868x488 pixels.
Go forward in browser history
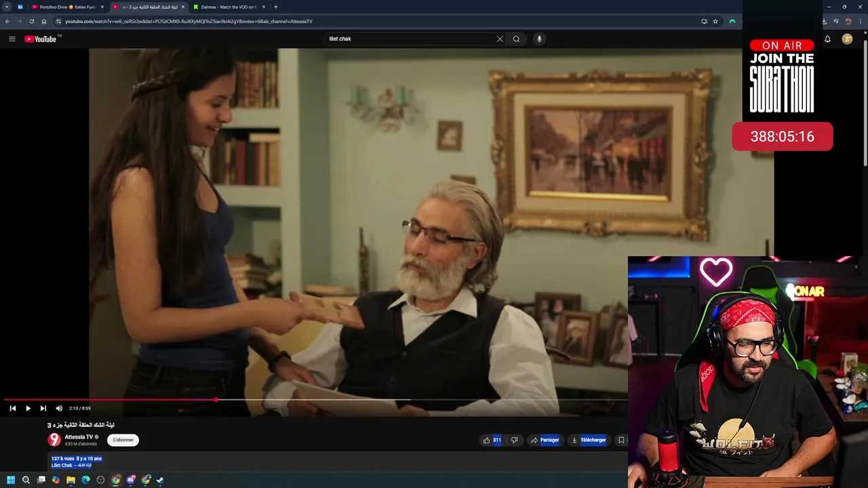[x=19, y=21]
